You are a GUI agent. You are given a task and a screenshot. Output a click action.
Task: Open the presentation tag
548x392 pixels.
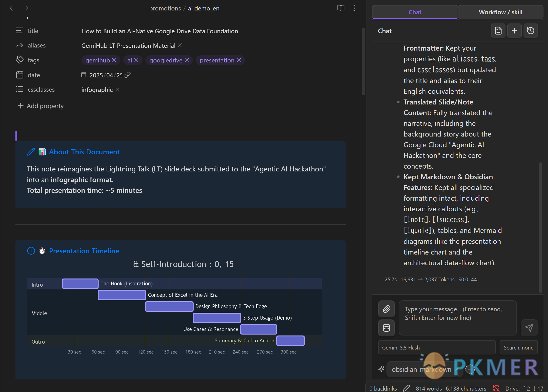coord(217,60)
